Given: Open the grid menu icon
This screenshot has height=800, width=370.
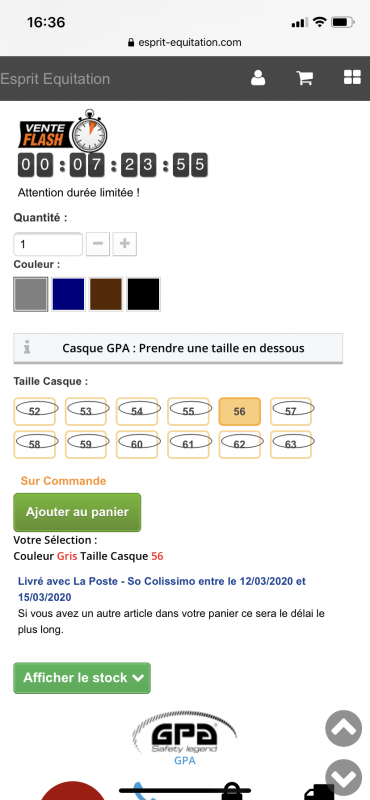Looking at the screenshot, I should 352,78.
